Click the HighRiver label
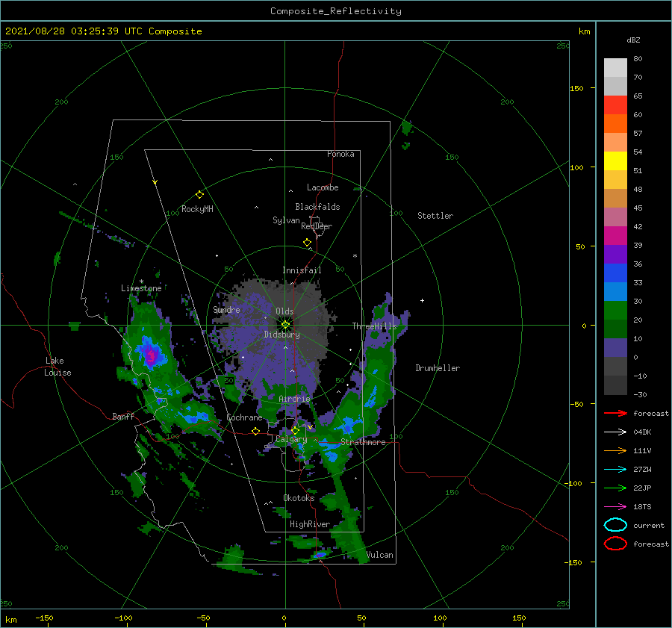 point(310,524)
